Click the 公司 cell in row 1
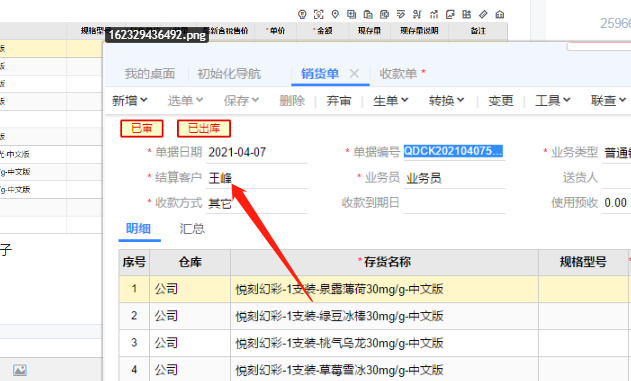This screenshot has width=631, height=381. 190,289
